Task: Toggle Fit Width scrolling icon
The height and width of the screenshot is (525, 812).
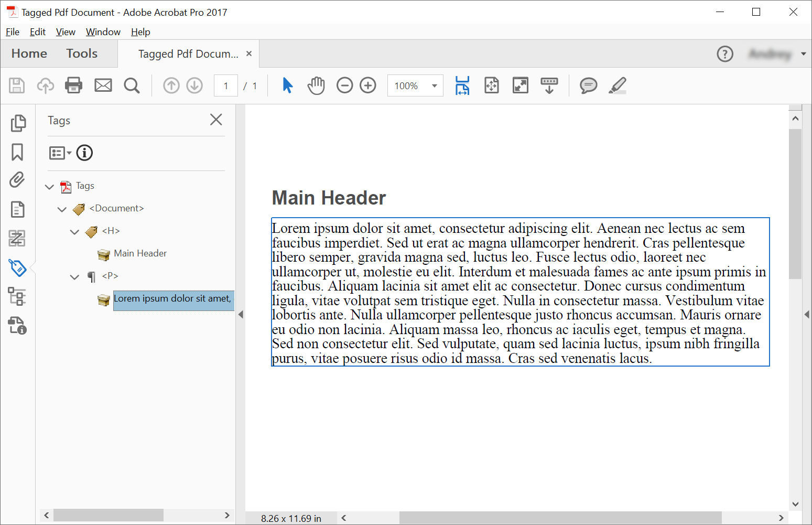Action: pos(462,85)
